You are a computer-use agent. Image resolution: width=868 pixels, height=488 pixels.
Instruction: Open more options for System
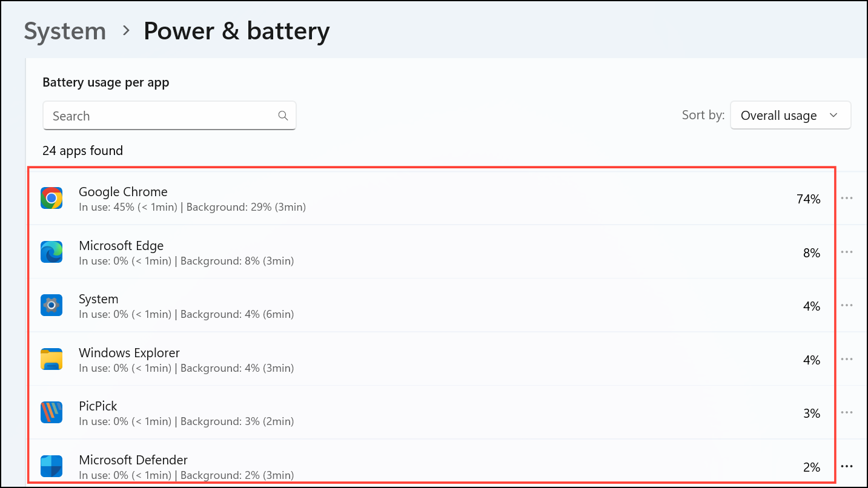tap(847, 305)
